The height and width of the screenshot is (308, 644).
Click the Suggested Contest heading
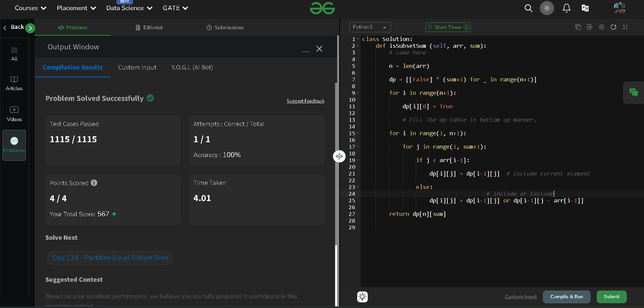click(74, 280)
